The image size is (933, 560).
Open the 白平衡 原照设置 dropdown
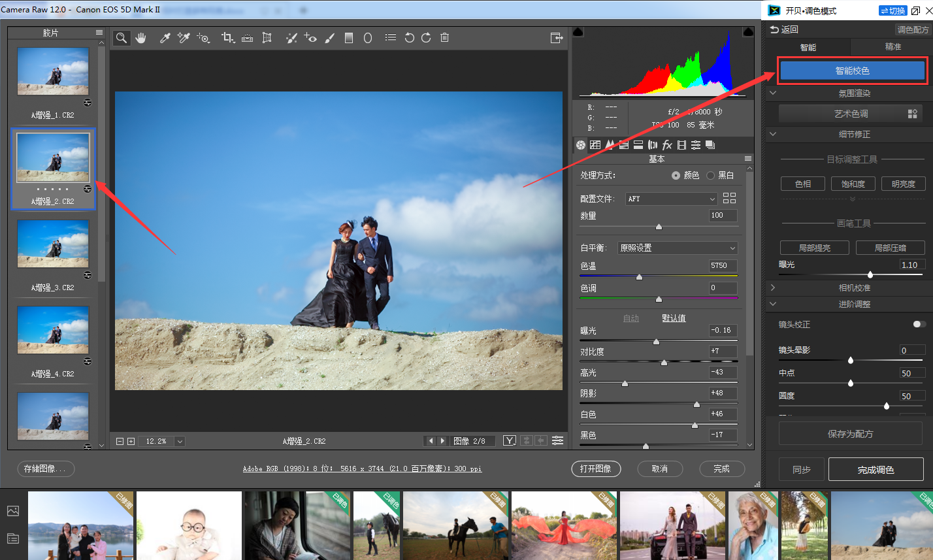pos(678,248)
